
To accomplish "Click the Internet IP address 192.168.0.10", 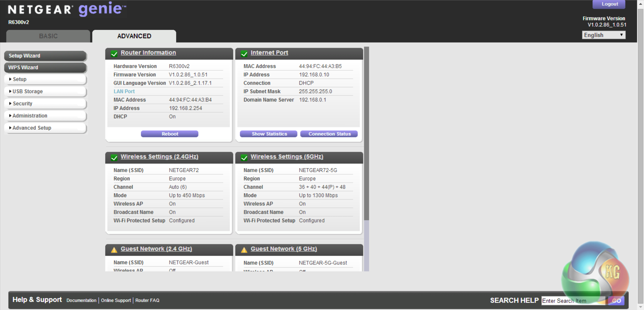I will [x=314, y=75].
